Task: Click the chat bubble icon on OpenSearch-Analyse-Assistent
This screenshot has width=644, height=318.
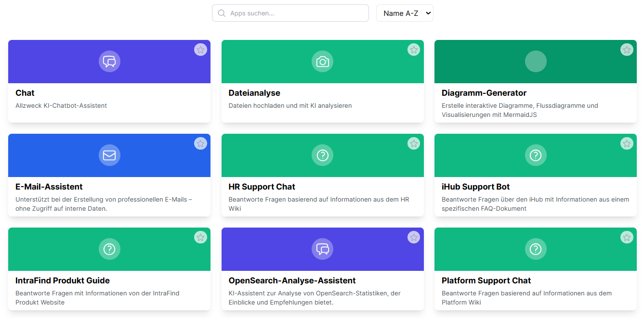Action: (322, 249)
